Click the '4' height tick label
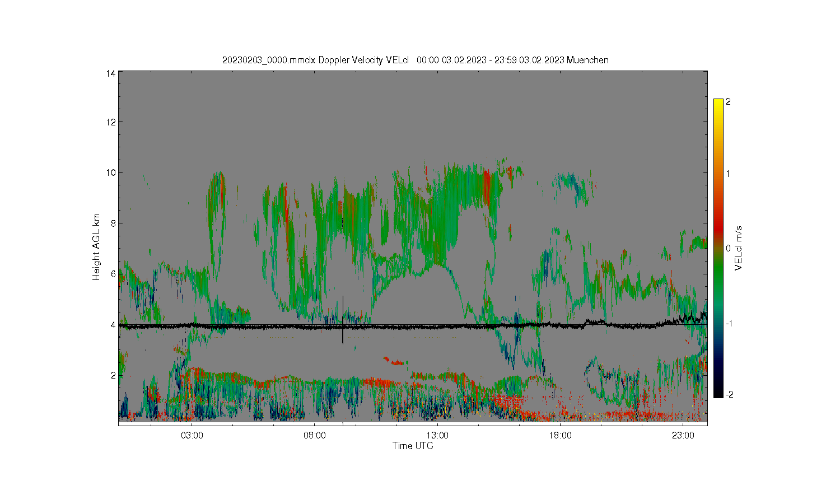This screenshot has width=840, height=504. (113, 325)
